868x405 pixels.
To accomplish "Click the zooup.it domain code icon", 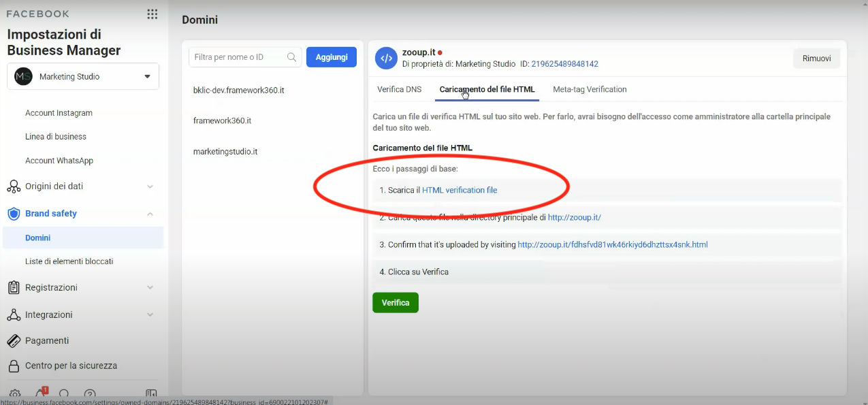I will [386, 58].
